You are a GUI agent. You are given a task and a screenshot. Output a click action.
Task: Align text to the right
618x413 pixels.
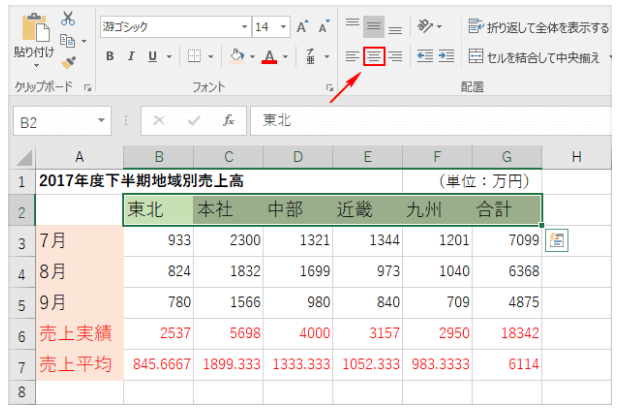coord(395,57)
